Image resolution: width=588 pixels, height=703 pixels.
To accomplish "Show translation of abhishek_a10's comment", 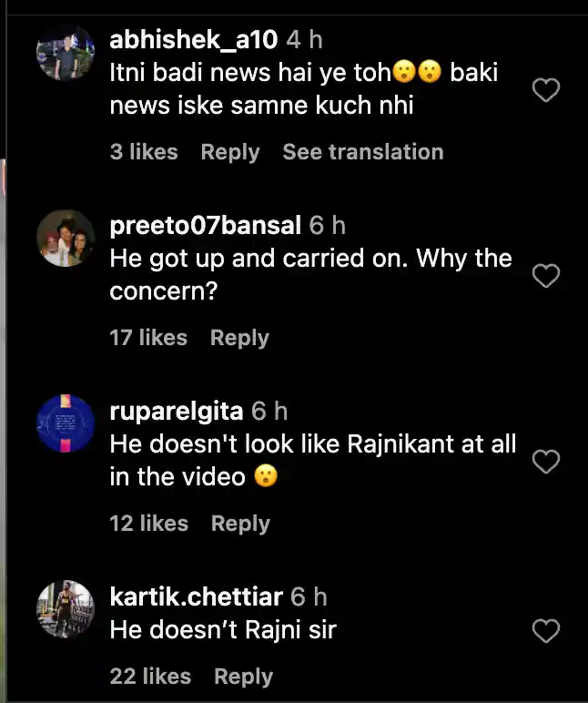I will coord(362,152).
